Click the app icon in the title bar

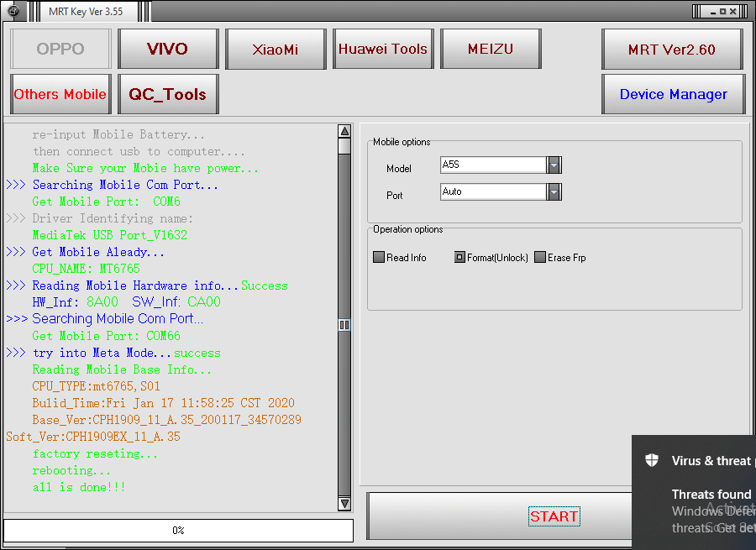[13, 11]
